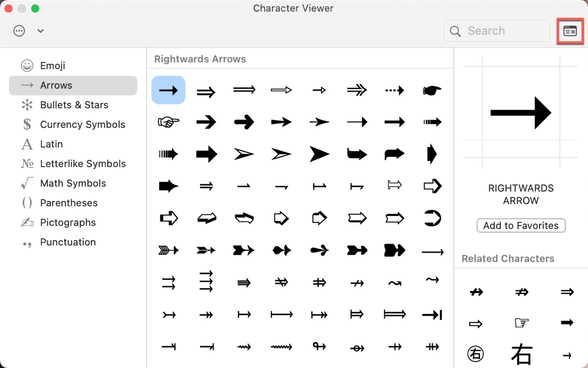The image size is (588, 368).
Task: Select the large 右 related character
Action: [521, 353]
